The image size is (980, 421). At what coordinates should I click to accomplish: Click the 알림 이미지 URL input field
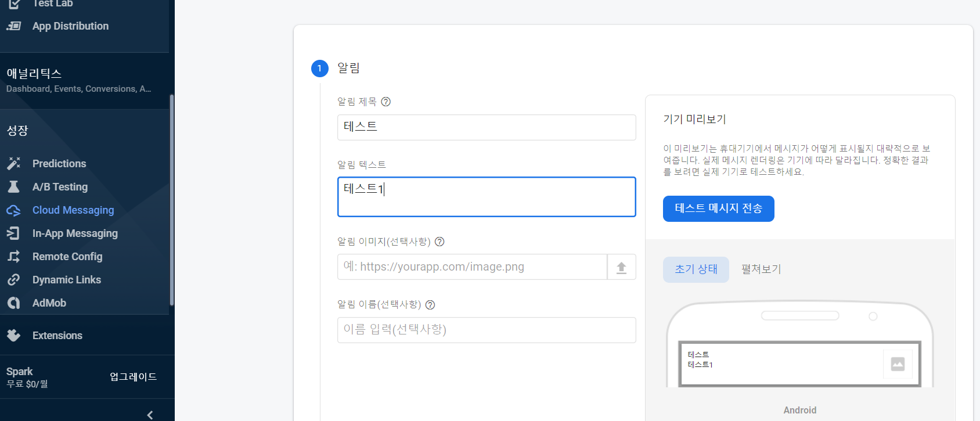[x=472, y=267]
